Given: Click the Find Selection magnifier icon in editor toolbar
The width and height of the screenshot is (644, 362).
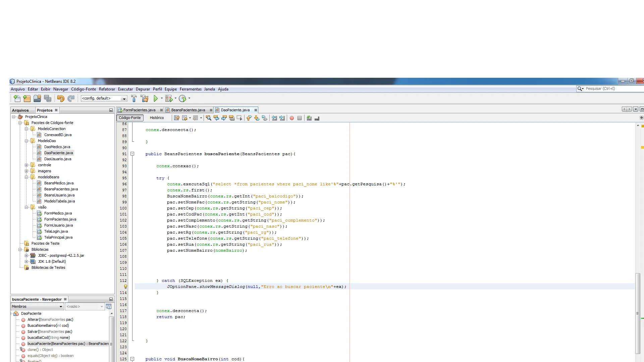Looking at the screenshot, I should tap(208, 118).
